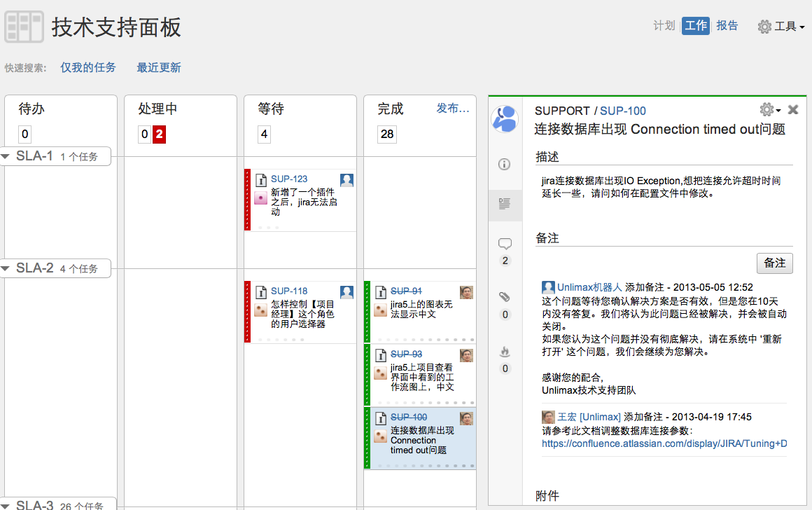Select the SUP-118 issue card
This screenshot has width=812, height=510.
click(301, 312)
